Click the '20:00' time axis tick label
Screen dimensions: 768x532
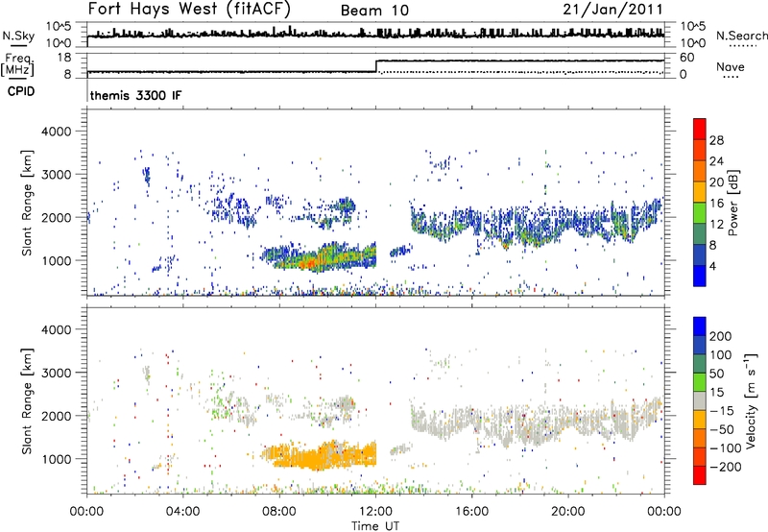(568, 512)
